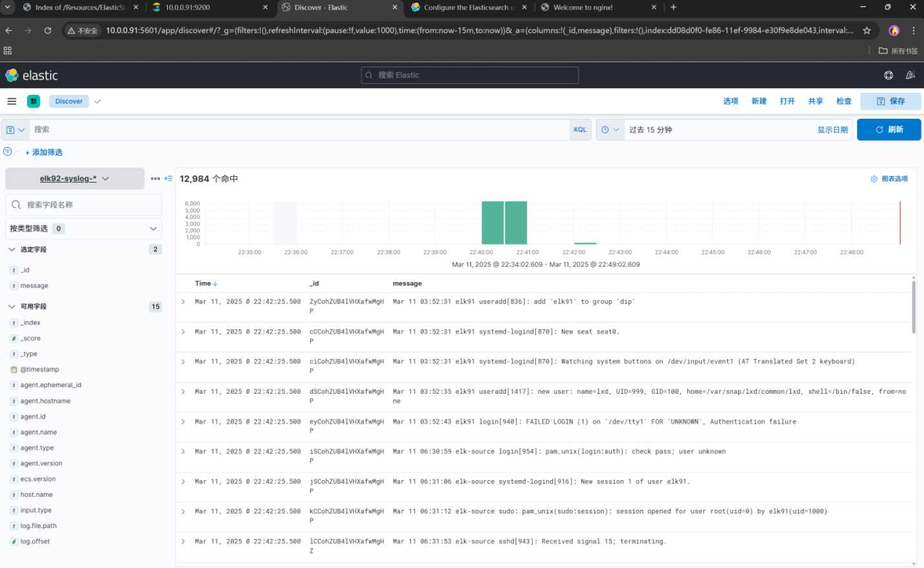Switch to Configure the Elasticsearch tab
The height and width of the screenshot is (568, 924).
pos(469,8)
